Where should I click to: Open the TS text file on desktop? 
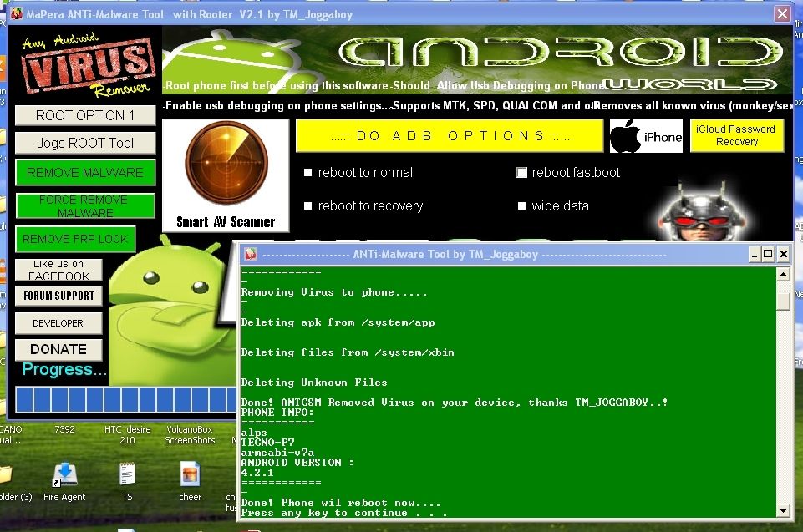click(127, 475)
